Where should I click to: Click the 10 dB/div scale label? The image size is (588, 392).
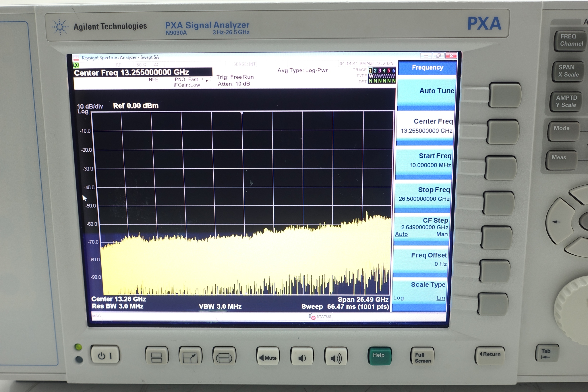(90, 107)
